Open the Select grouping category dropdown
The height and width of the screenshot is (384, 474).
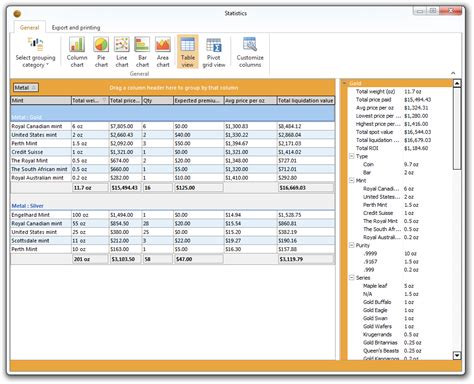(35, 52)
